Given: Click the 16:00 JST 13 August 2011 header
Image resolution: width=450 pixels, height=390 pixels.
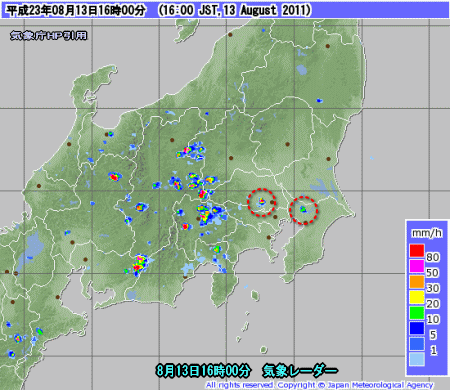Looking at the screenshot, I should (x=235, y=10).
